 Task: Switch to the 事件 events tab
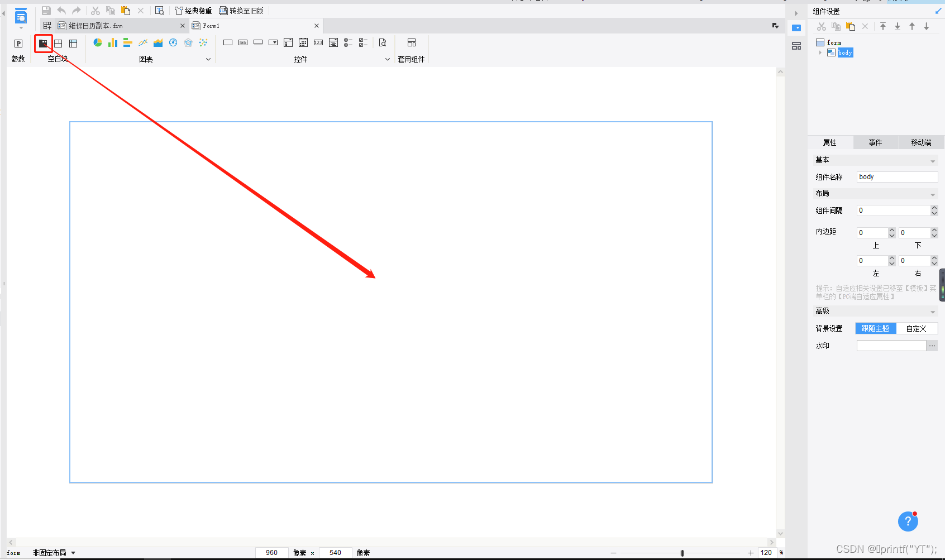point(876,142)
